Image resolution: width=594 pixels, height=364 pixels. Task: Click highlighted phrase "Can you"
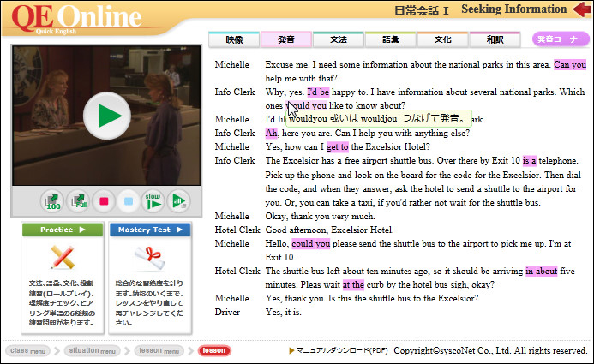(570, 65)
